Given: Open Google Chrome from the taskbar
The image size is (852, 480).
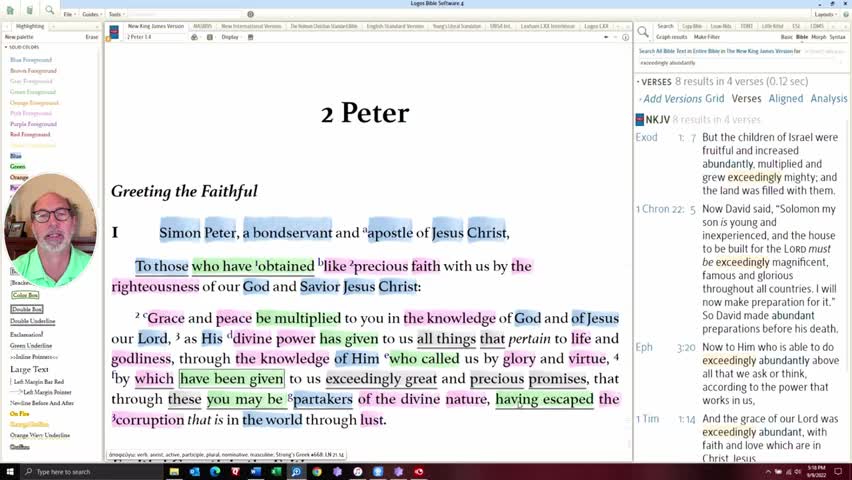Looking at the screenshot, I should 317,471.
